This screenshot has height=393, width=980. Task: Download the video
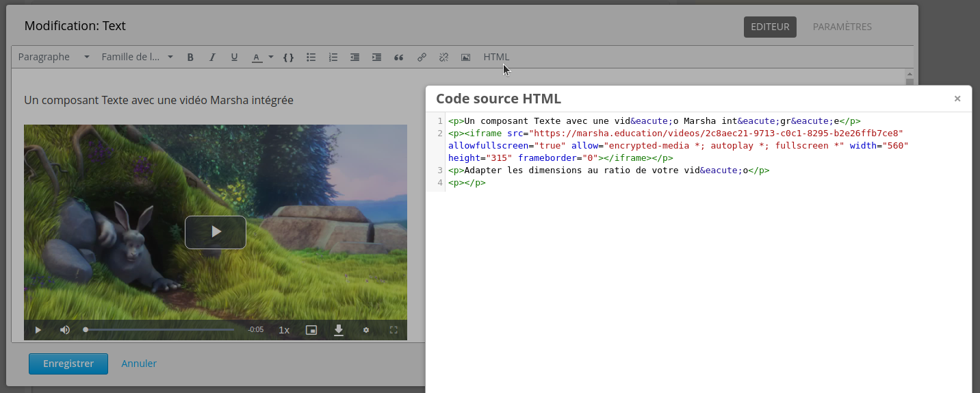coord(338,330)
